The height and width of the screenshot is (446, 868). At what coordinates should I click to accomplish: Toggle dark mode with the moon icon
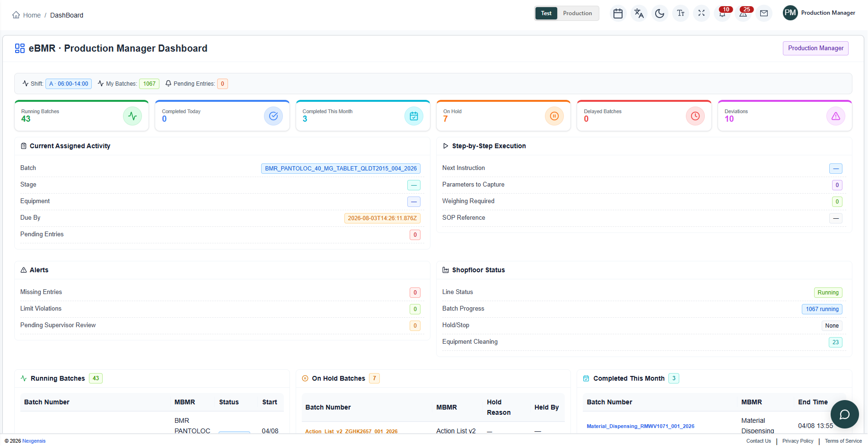(x=660, y=13)
